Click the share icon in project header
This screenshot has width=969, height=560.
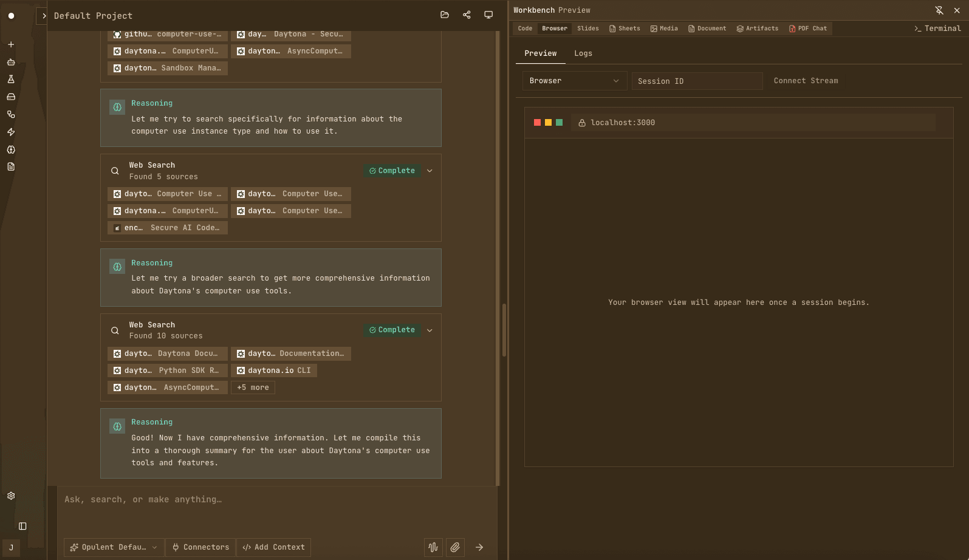(467, 15)
